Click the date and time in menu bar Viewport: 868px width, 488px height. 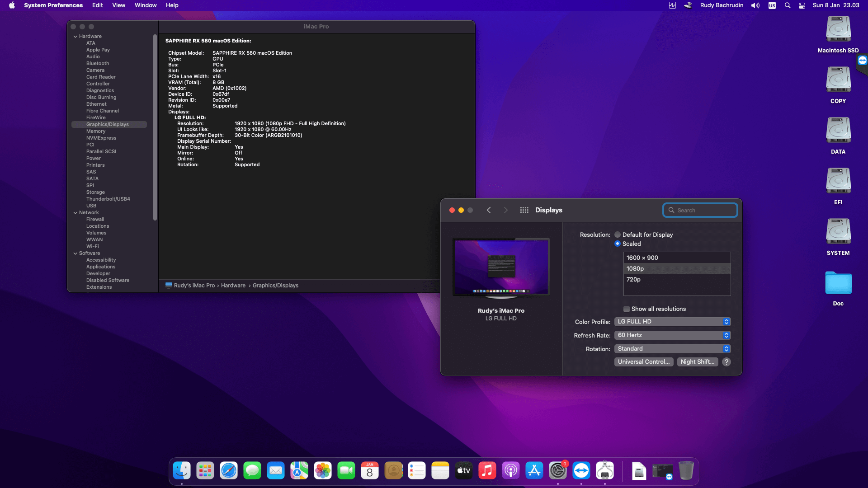836,5
